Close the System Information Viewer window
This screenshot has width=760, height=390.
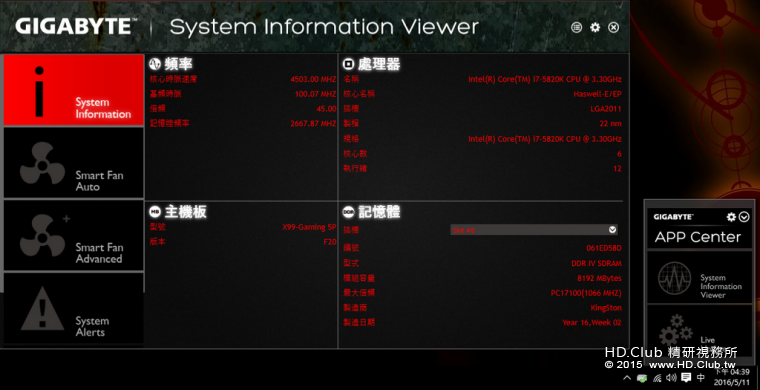click(x=614, y=28)
